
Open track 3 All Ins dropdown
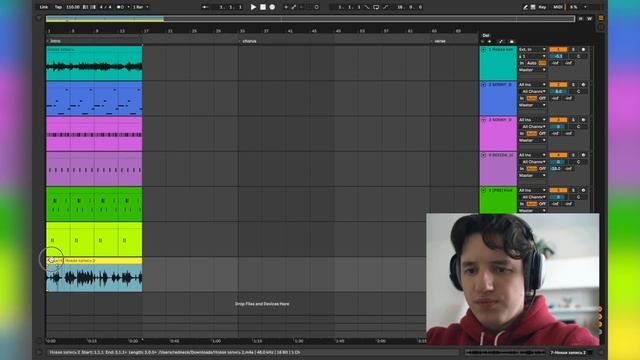(x=532, y=120)
